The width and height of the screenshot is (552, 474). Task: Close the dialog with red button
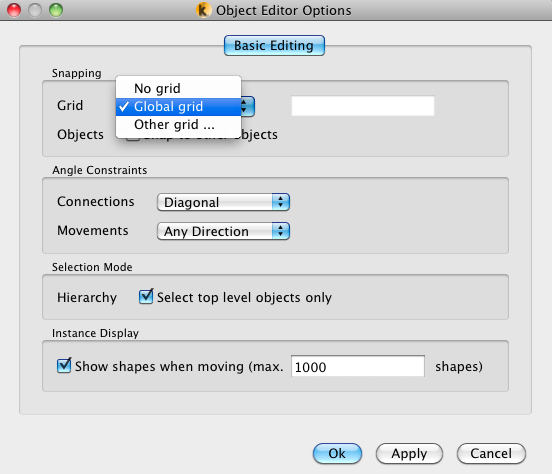coord(14,10)
